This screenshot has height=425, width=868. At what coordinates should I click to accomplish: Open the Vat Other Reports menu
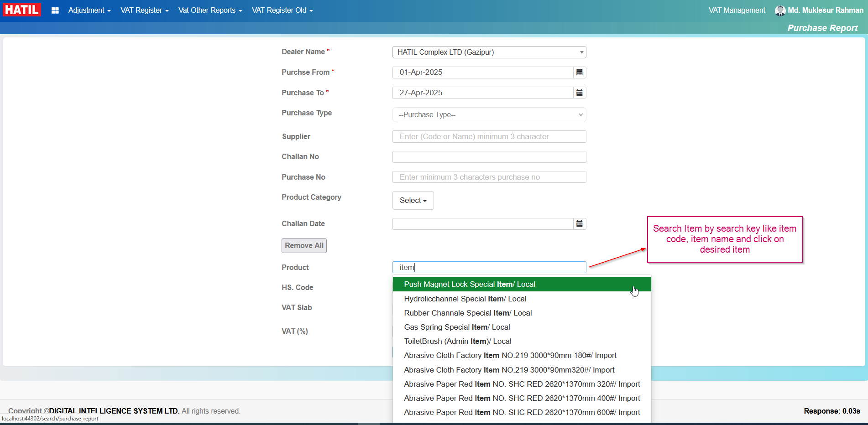(x=210, y=10)
